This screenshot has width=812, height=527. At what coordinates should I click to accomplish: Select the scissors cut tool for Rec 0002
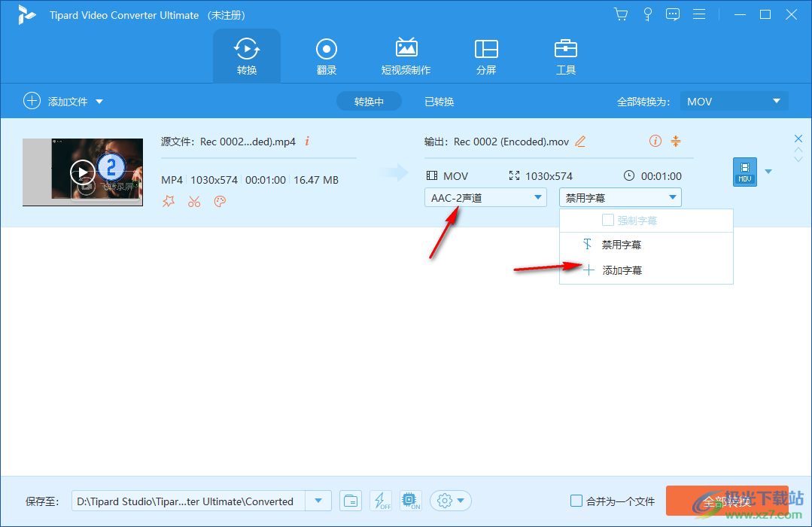pos(194,201)
